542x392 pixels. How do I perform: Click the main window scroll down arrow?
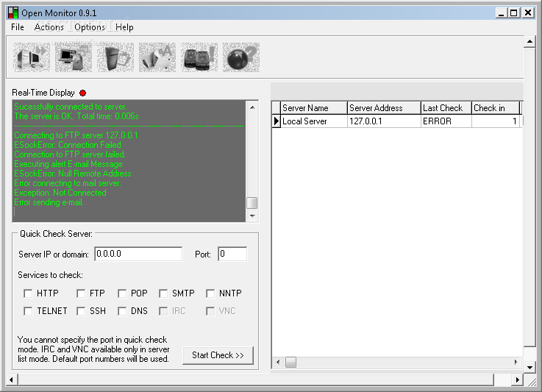coord(529,368)
